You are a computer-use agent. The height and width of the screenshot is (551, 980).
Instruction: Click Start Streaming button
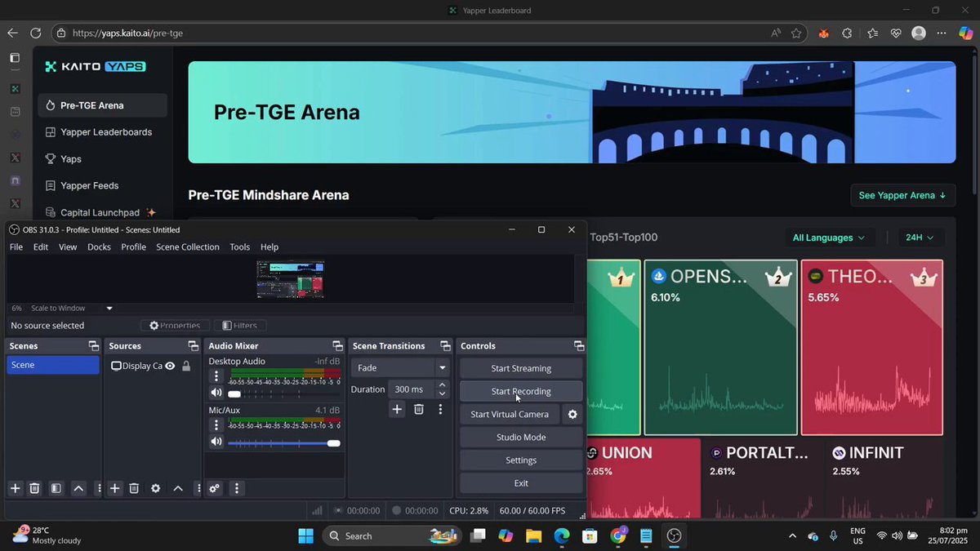[x=521, y=368]
